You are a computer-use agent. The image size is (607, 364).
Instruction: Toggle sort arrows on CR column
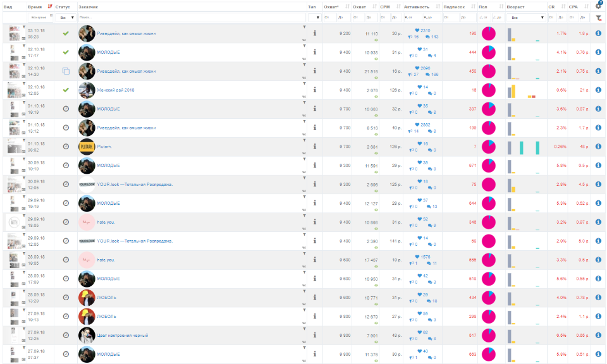[x=563, y=6]
